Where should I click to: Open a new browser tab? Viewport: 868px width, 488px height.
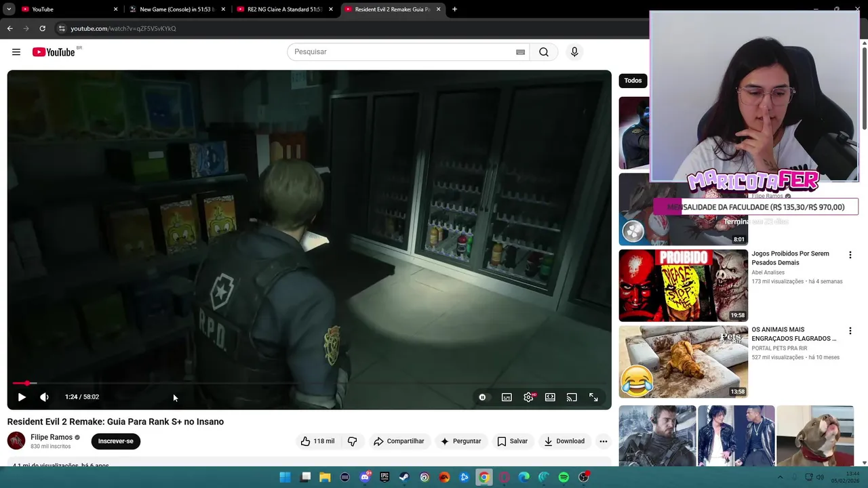454,9
